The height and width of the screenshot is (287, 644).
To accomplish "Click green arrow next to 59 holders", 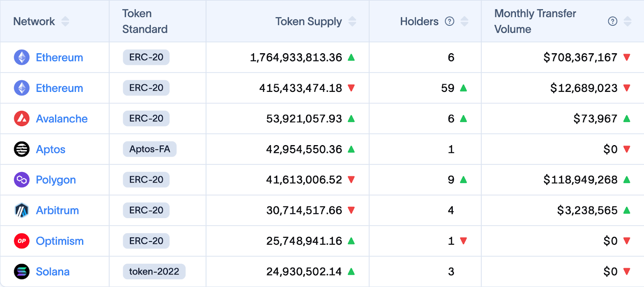I will pos(463,88).
